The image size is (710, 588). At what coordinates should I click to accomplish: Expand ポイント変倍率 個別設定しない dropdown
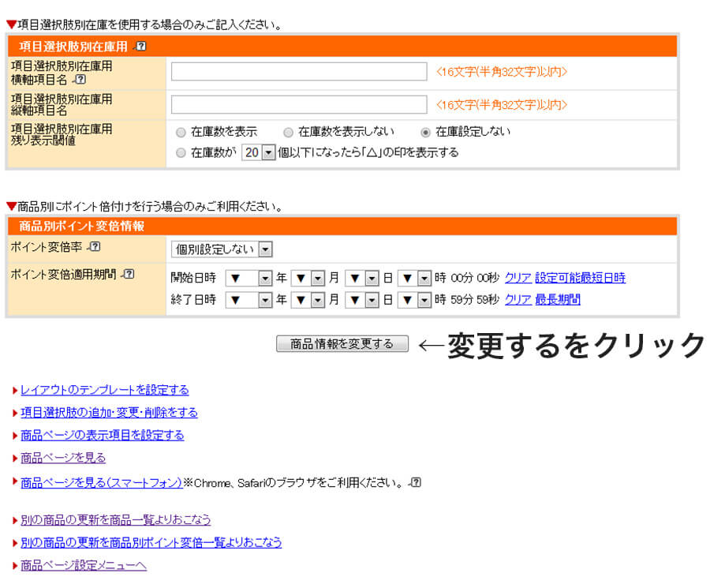coord(222,249)
